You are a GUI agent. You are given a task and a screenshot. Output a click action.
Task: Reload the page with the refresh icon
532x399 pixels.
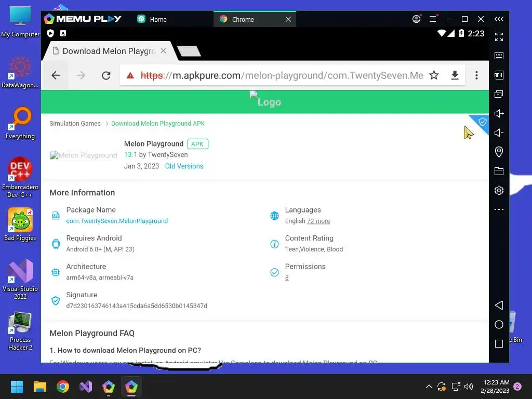pyautogui.click(x=106, y=75)
